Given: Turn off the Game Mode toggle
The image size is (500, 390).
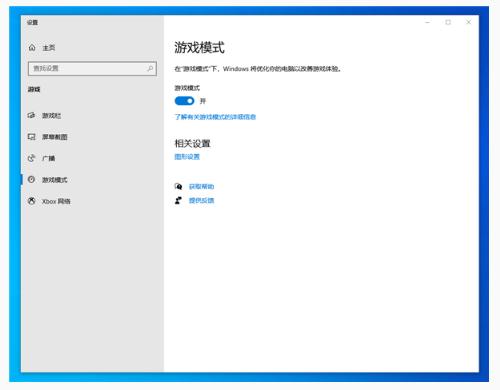Looking at the screenshot, I should click(x=184, y=101).
